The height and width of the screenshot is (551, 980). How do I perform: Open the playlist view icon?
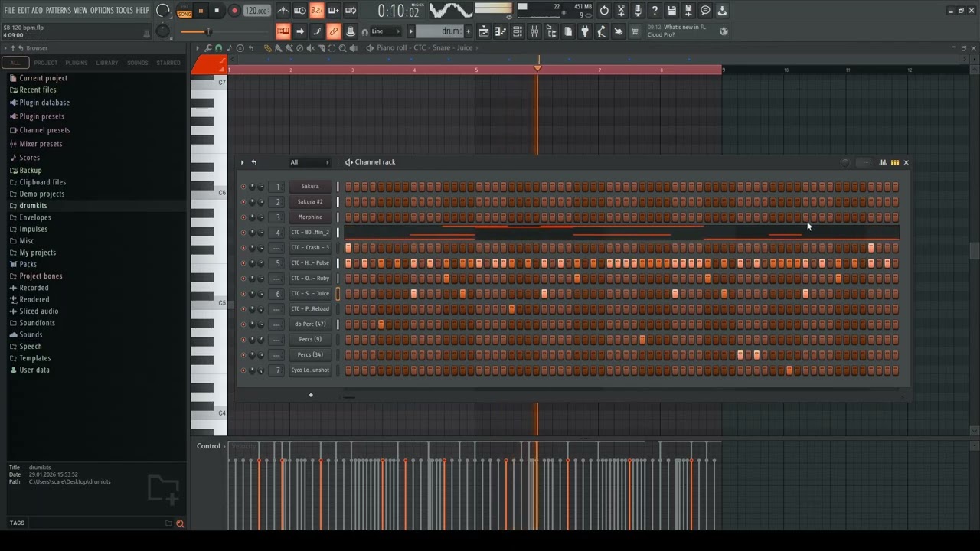click(x=484, y=31)
